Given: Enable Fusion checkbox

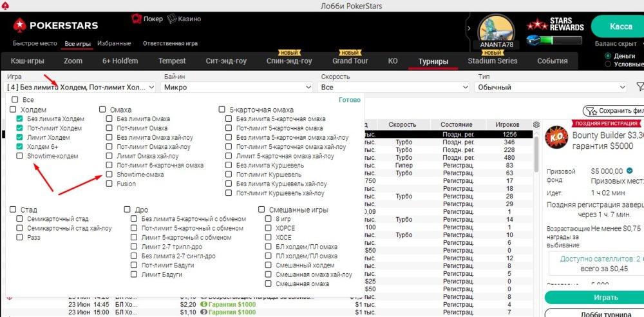Looking at the screenshot, I should 109,184.
